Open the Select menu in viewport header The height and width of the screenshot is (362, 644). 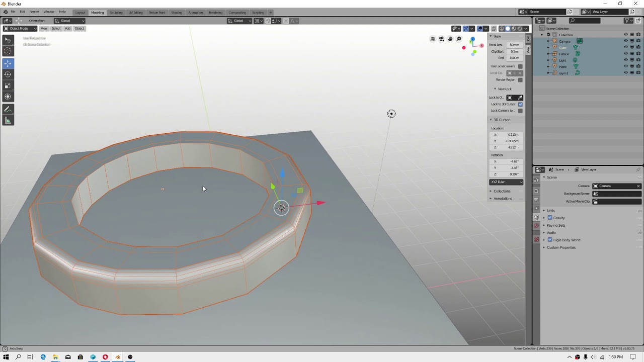tap(56, 29)
